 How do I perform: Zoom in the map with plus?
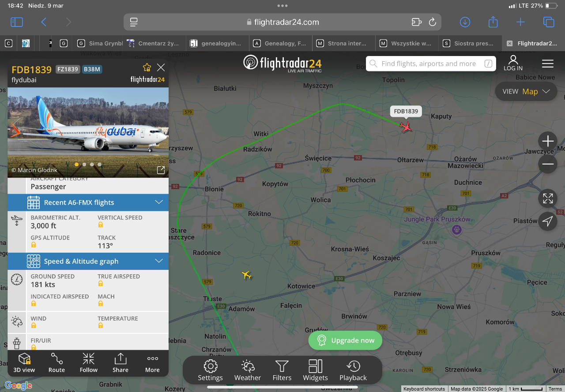pos(548,141)
